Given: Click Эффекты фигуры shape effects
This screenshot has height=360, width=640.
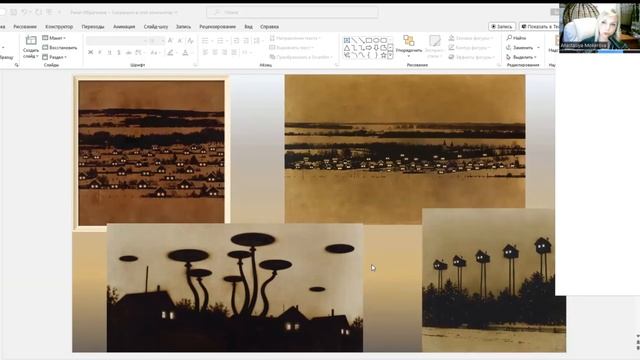Looking at the screenshot, I should pyautogui.click(x=471, y=57).
